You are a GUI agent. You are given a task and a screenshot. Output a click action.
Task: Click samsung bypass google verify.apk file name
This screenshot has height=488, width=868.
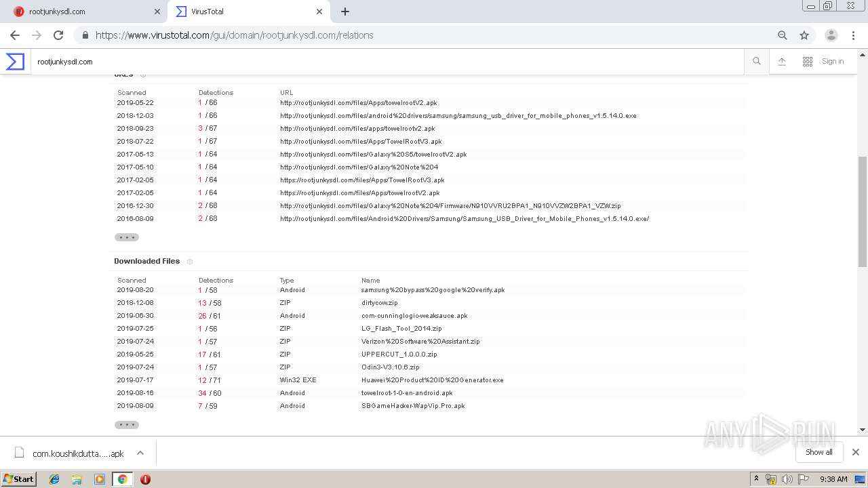(433, 290)
